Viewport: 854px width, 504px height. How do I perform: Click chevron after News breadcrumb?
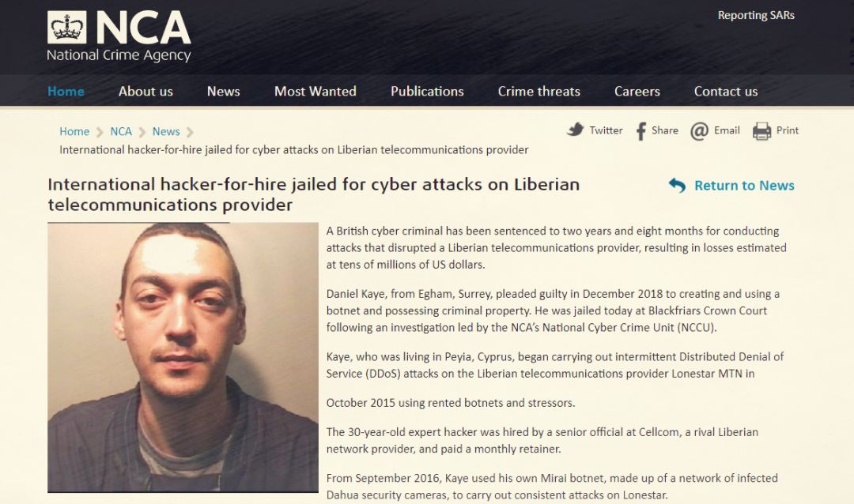(x=190, y=132)
